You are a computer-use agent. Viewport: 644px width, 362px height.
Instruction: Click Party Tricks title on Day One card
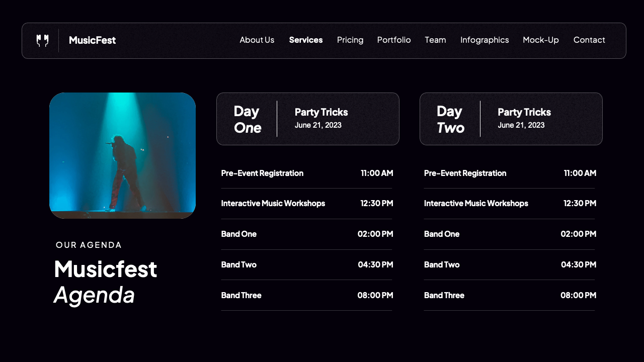coord(321,112)
